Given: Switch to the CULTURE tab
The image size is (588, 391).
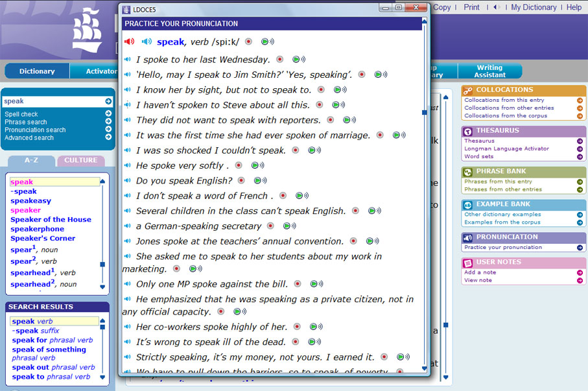Looking at the screenshot, I should [81, 160].
